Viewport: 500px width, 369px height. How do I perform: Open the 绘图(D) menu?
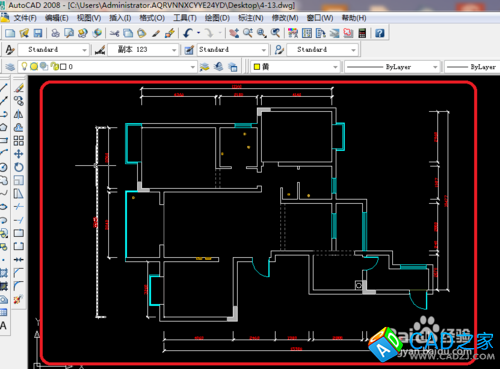click(217, 18)
